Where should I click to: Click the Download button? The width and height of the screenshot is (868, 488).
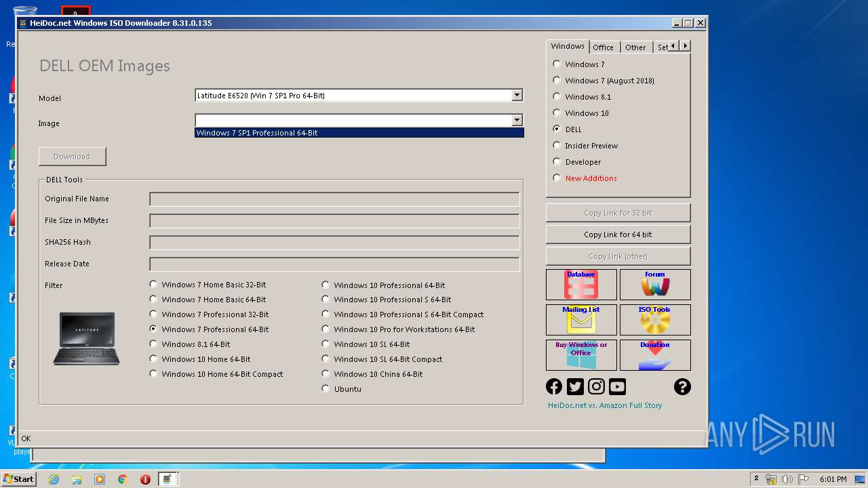point(72,157)
